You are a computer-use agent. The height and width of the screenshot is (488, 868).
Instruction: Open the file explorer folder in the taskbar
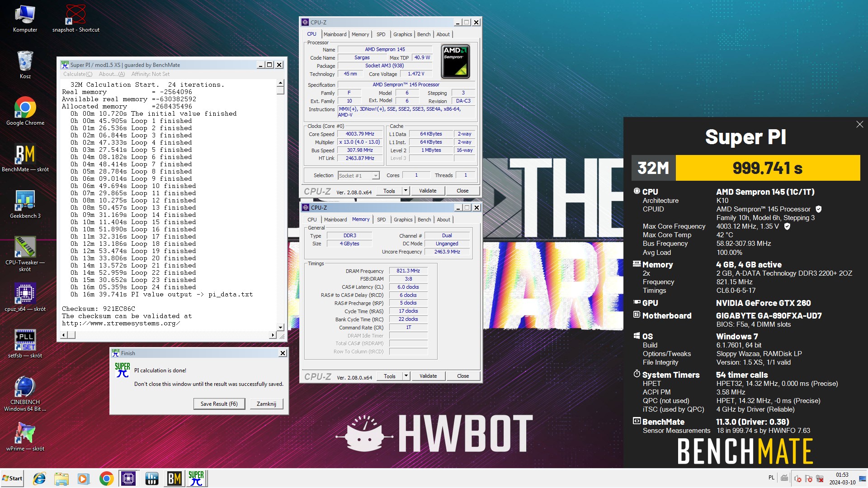tap(61, 479)
